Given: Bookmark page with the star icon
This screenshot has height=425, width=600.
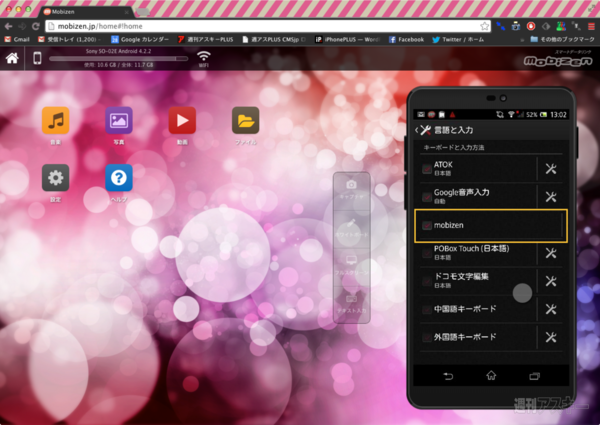Looking at the screenshot, I should [484, 26].
